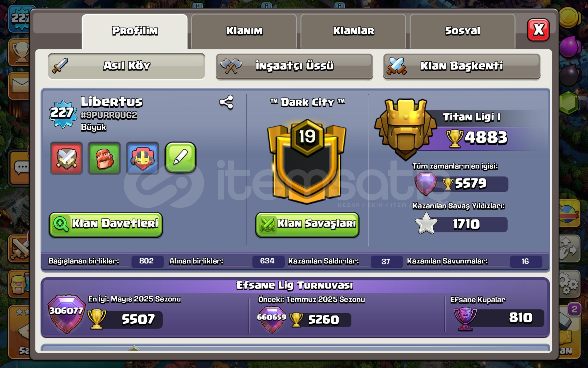Viewport: 588px width, 368px height.
Task: Open Klan Davetleri invitations
Action: pyautogui.click(x=106, y=224)
